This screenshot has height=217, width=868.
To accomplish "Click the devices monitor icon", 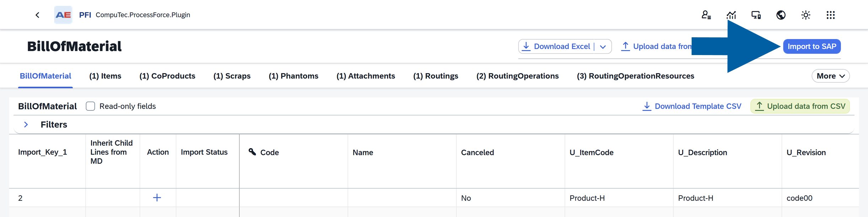I will pyautogui.click(x=756, y=15).
